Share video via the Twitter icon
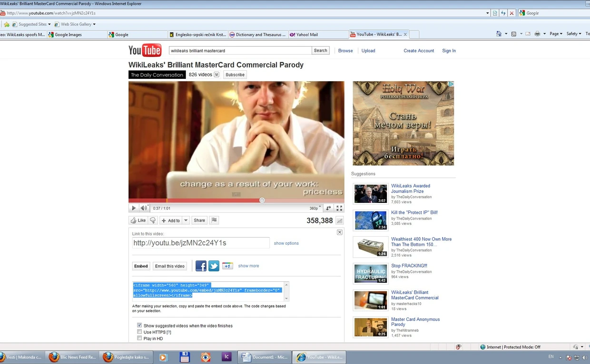This screenshot has width=590, height=364. pos(214,266)
